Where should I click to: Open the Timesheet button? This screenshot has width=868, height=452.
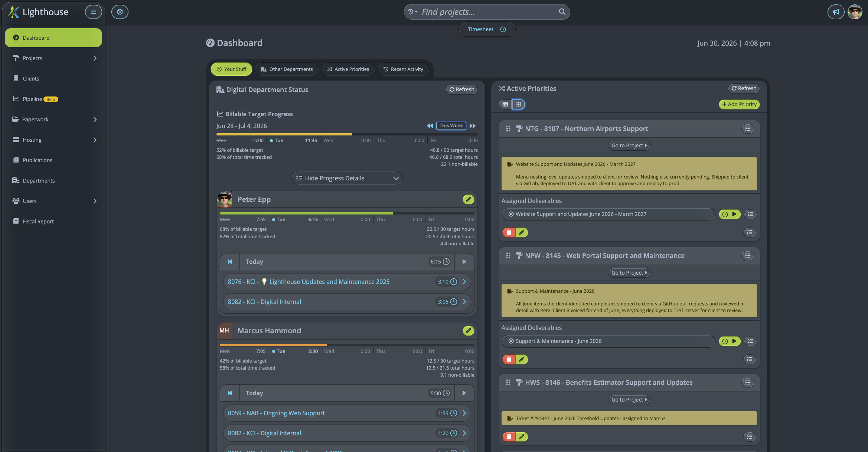[x=487, y=29]
